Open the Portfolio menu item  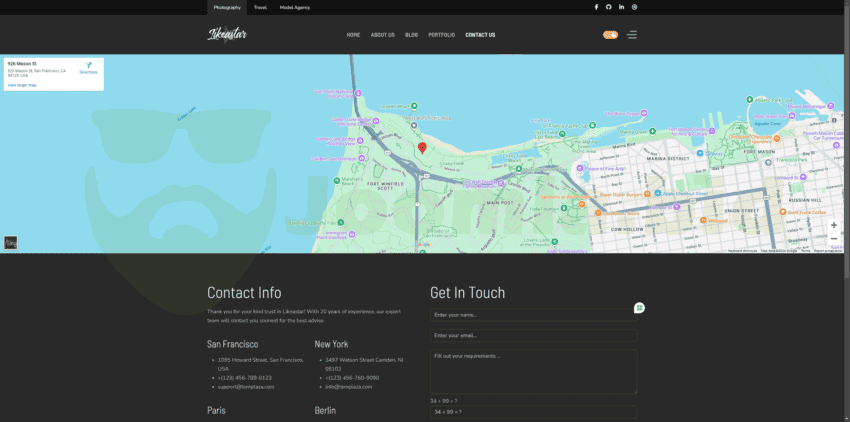(441, 35)
